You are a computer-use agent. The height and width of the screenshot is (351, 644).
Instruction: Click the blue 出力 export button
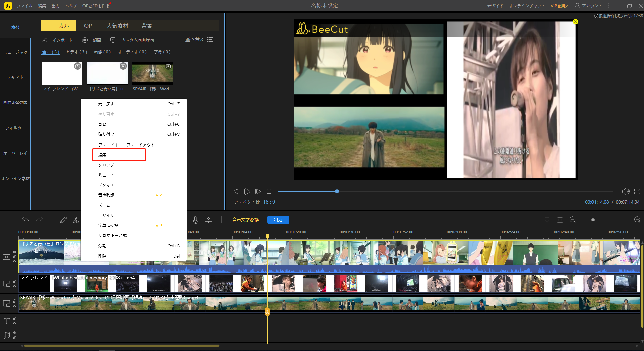278,220
